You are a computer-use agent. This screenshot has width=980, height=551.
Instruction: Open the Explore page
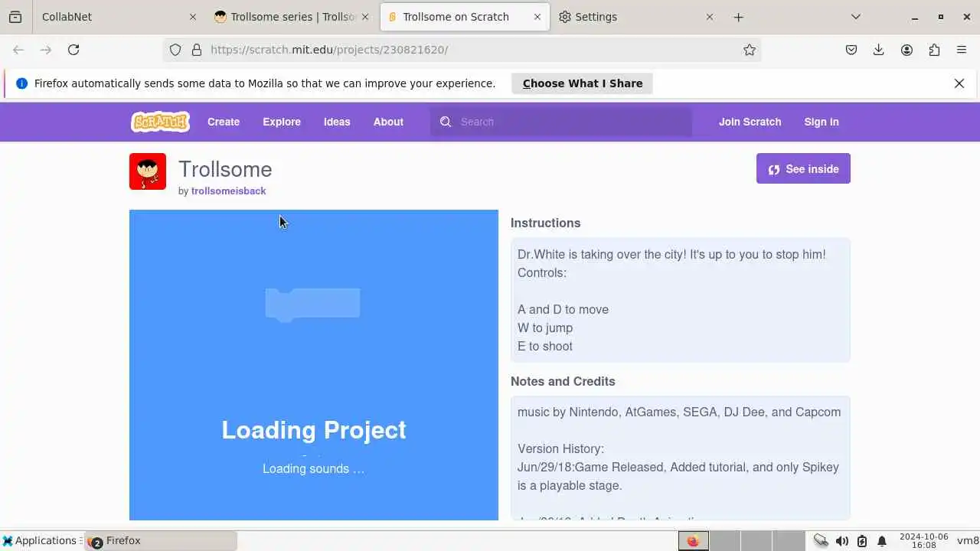tap(282, 122)
